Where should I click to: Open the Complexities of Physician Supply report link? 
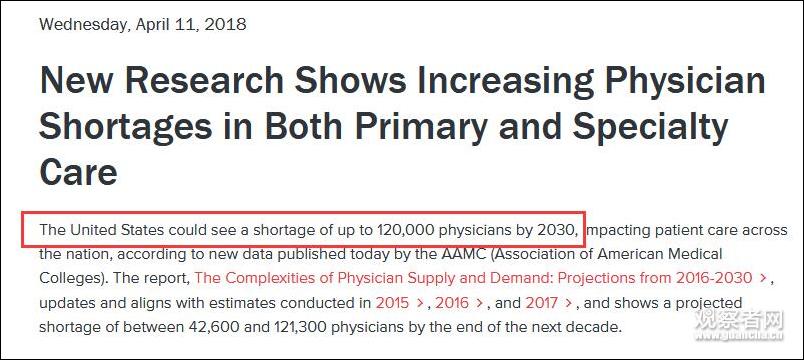[474, 278]
